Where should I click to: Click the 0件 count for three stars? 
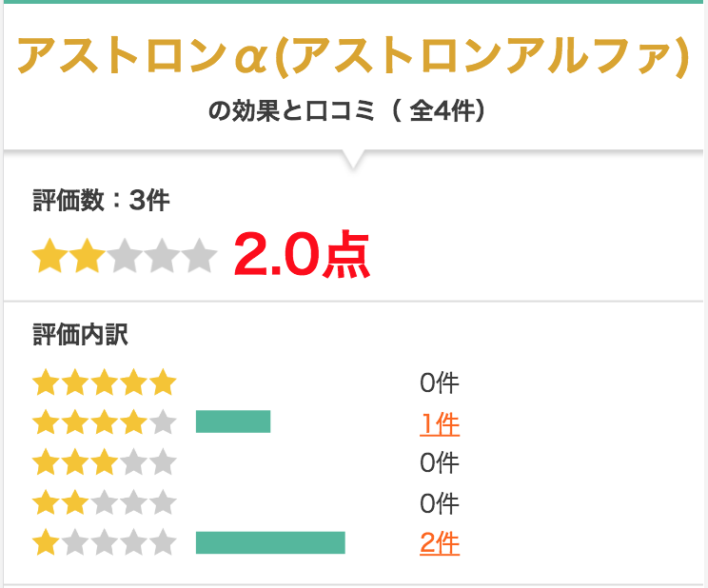[x=440, y=462]
